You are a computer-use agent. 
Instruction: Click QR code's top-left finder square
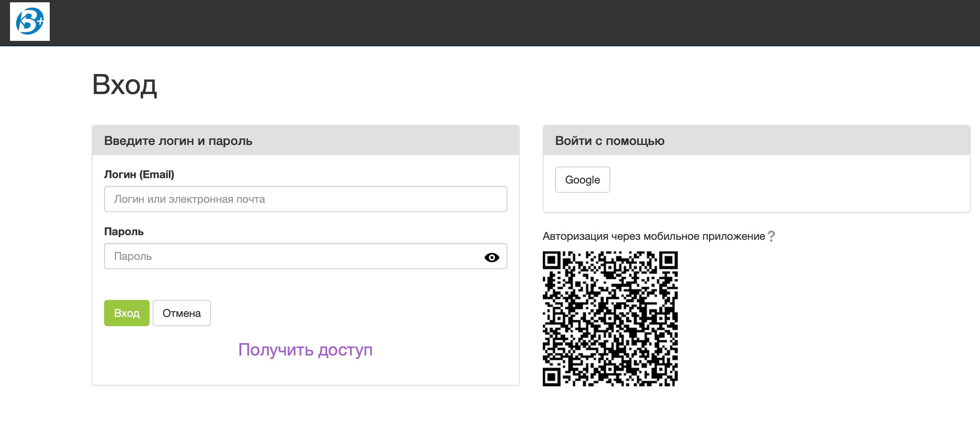tap(552, 261)
